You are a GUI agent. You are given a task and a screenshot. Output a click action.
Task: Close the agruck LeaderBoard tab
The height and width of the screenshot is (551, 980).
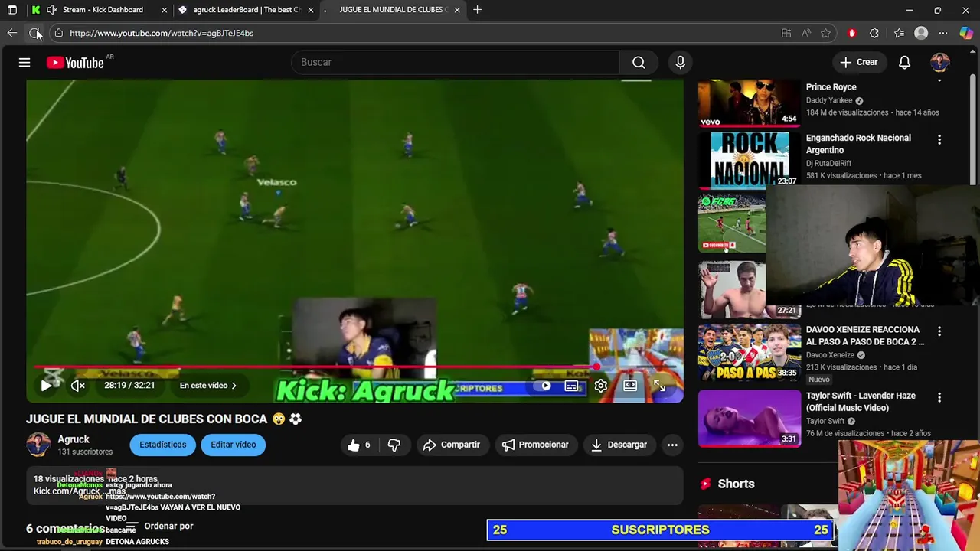tap(311, 10)
